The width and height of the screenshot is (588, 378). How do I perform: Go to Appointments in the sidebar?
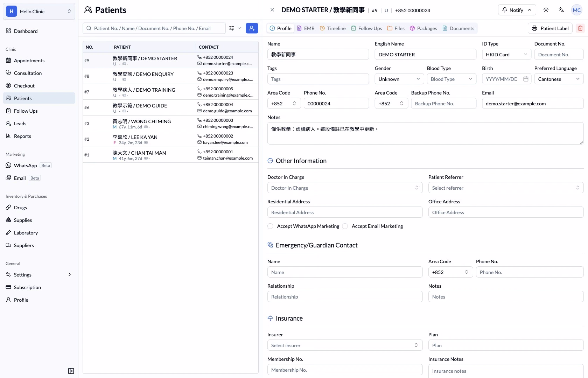tap(39, 61)
